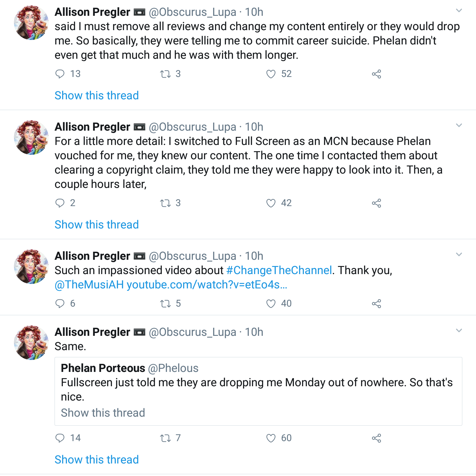
Task: Open the chevron menu on the 'Same.' tweet
Action: click(x=459, y=331)
